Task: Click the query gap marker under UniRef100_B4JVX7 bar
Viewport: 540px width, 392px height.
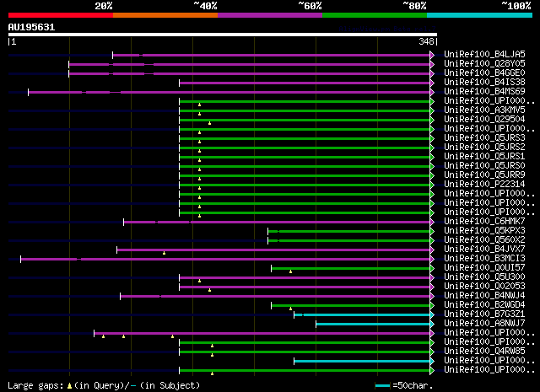Action: coord(164,253)
